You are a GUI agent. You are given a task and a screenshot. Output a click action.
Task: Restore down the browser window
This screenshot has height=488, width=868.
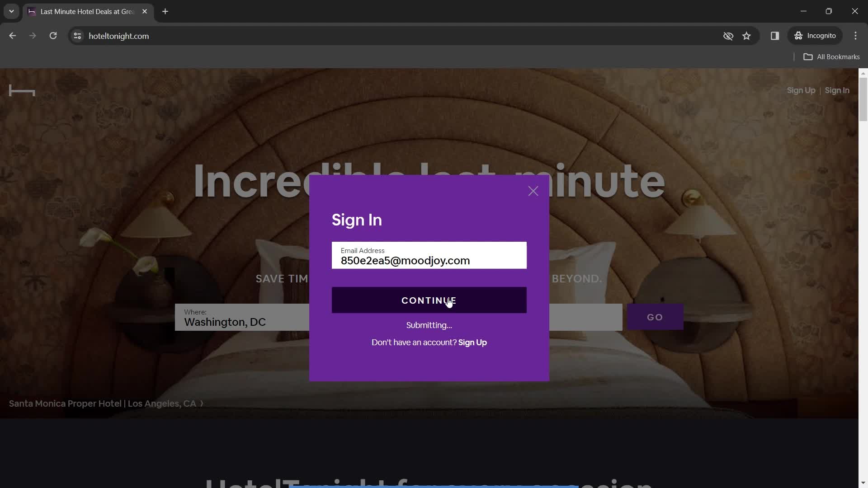[x=829, y=11]
